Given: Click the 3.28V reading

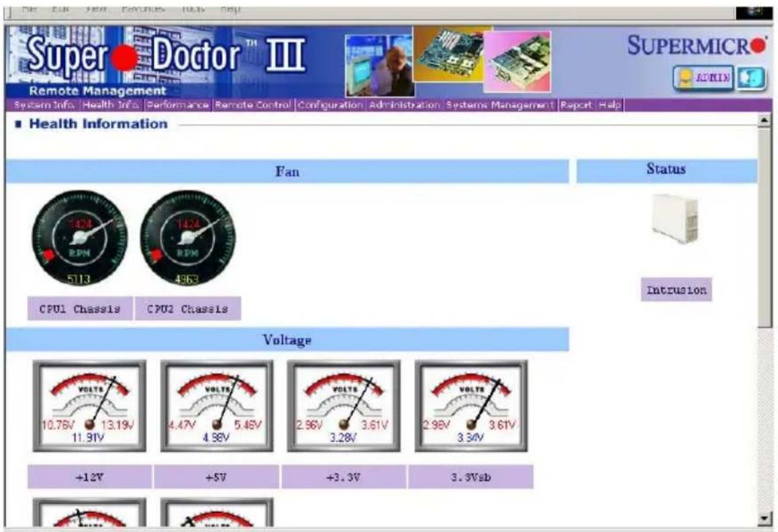Looking at the screenshot, I should (343, 438).
